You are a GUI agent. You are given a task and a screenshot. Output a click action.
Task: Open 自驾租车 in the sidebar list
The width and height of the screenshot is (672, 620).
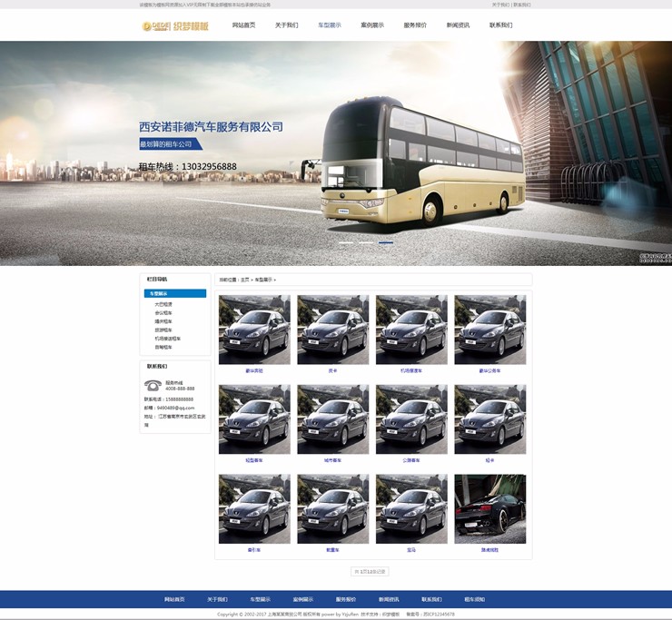click(x=163, y=347)
